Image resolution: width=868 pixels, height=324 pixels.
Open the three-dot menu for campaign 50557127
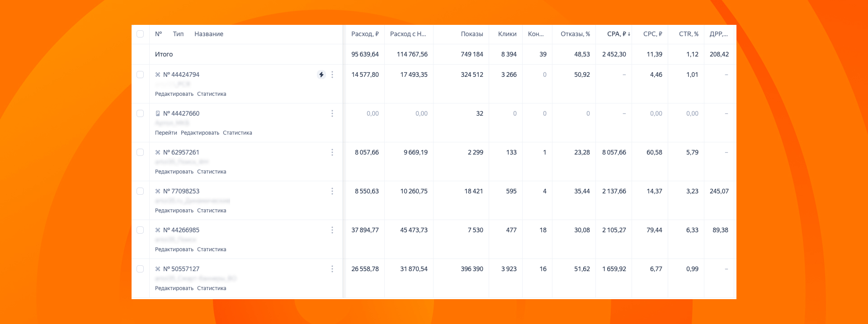(x=332, y=269)
